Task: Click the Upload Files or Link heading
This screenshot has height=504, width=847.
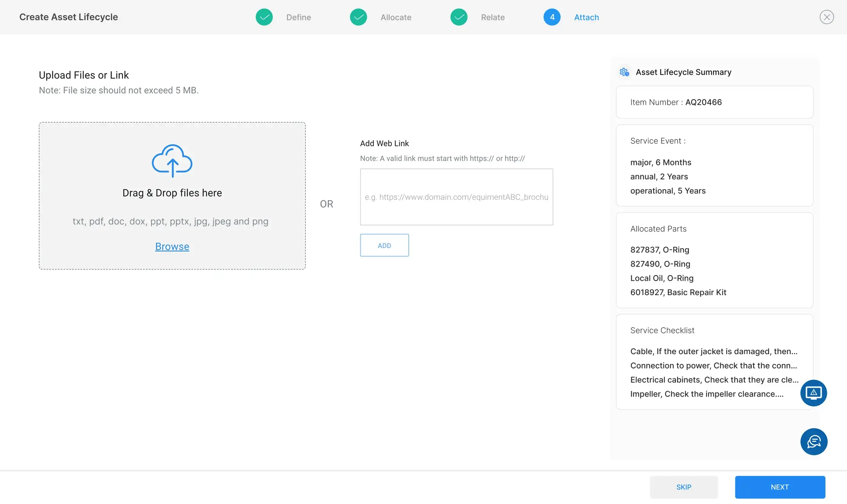Action: [x=84, y=75]
